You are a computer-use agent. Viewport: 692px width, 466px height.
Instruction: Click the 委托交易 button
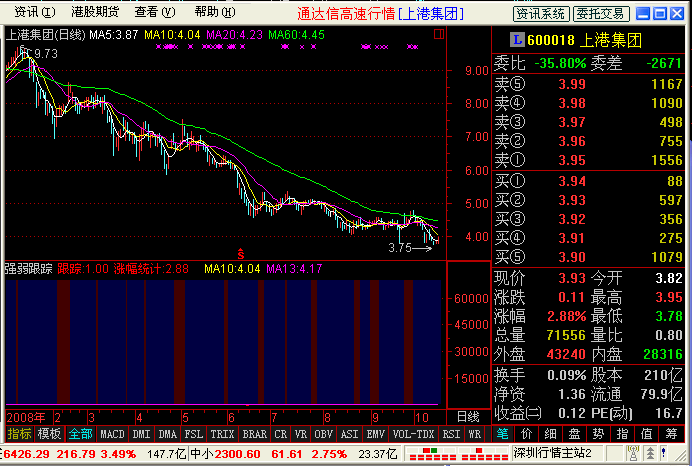601,14
